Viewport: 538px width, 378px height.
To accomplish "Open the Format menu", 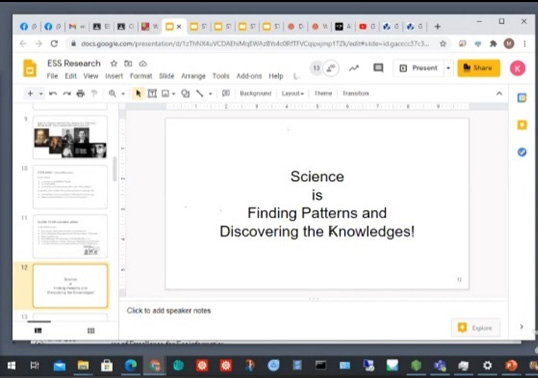I will pos(141,76).
